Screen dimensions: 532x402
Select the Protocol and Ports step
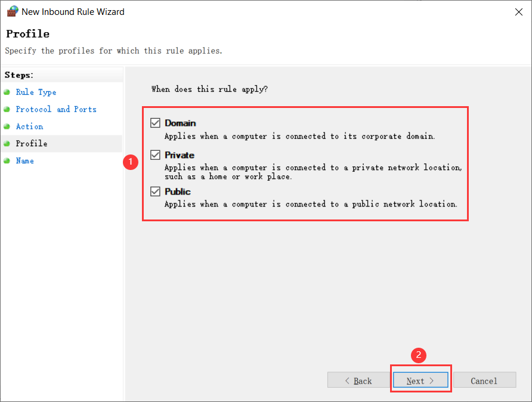point(55,109)
